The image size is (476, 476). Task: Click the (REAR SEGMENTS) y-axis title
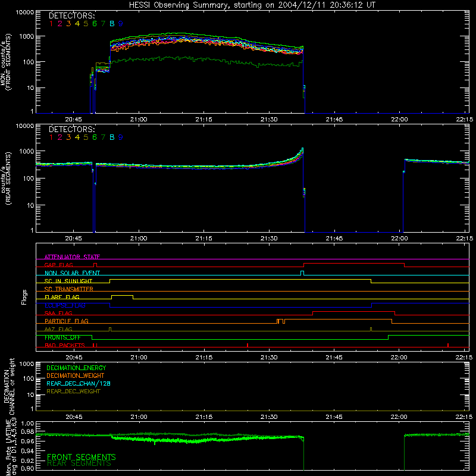[x=9, y=178]
